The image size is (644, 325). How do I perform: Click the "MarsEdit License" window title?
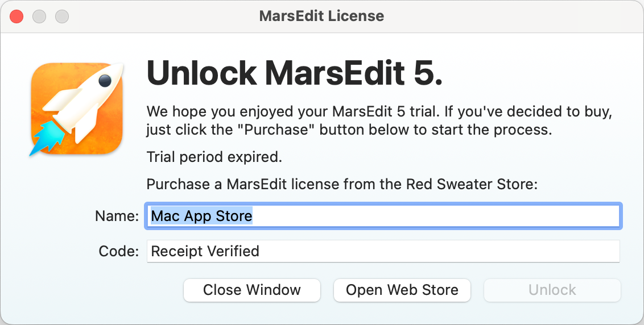[x=321, y=16]
